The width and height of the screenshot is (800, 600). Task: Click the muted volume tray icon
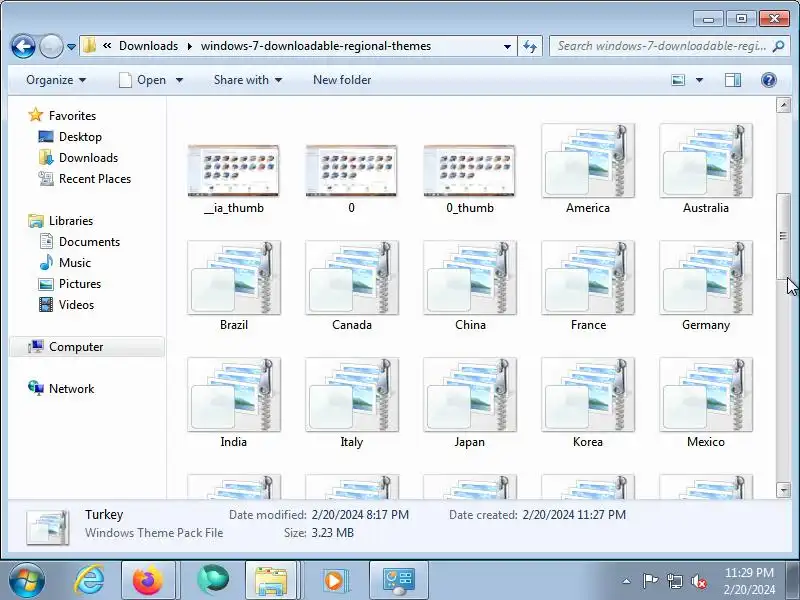coord(698,581)
